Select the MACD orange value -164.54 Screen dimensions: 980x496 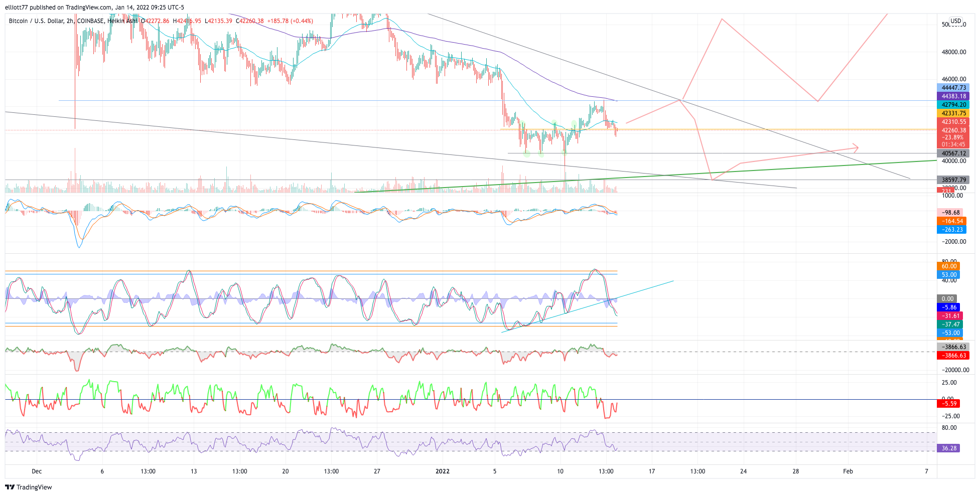pos(951,221)
